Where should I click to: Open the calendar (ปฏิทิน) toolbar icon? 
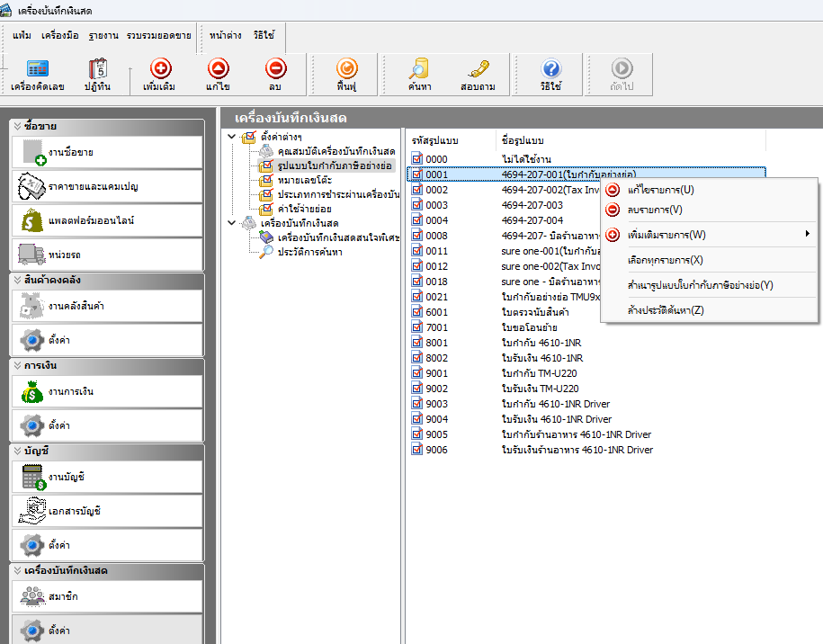click(x=97, y=69)
